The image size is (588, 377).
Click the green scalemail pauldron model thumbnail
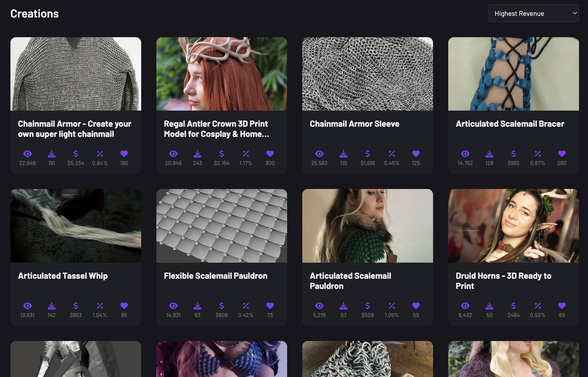[x=368, y=226]
